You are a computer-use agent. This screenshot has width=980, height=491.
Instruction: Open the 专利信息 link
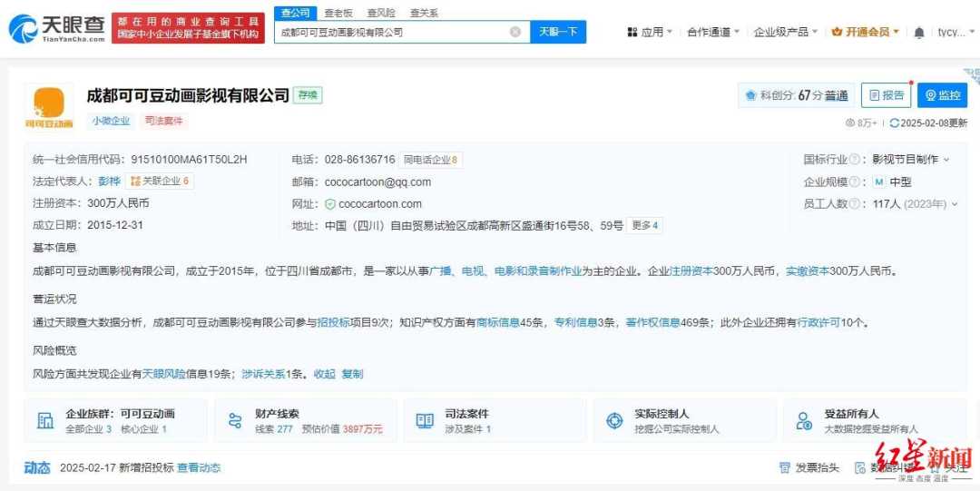pyautogui.click(x=576, y=323)
